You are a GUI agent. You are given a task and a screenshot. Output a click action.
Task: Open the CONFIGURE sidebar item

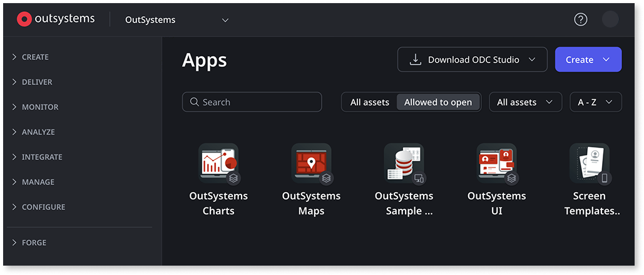(43, 207)
